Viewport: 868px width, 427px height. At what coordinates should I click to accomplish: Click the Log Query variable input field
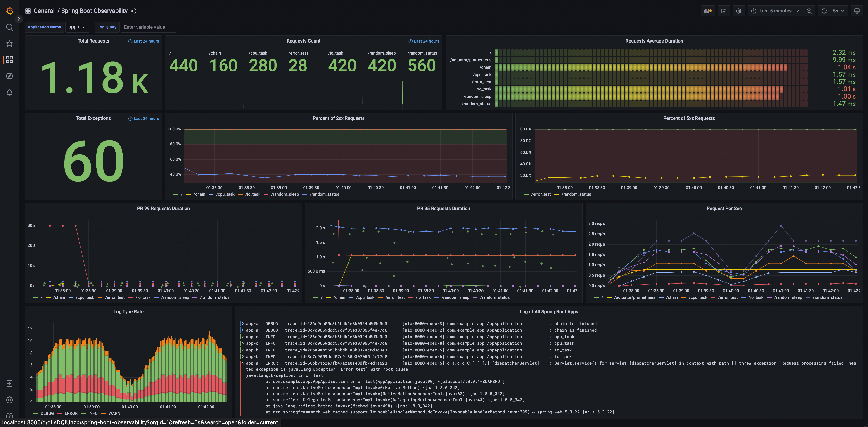[148, 27]
